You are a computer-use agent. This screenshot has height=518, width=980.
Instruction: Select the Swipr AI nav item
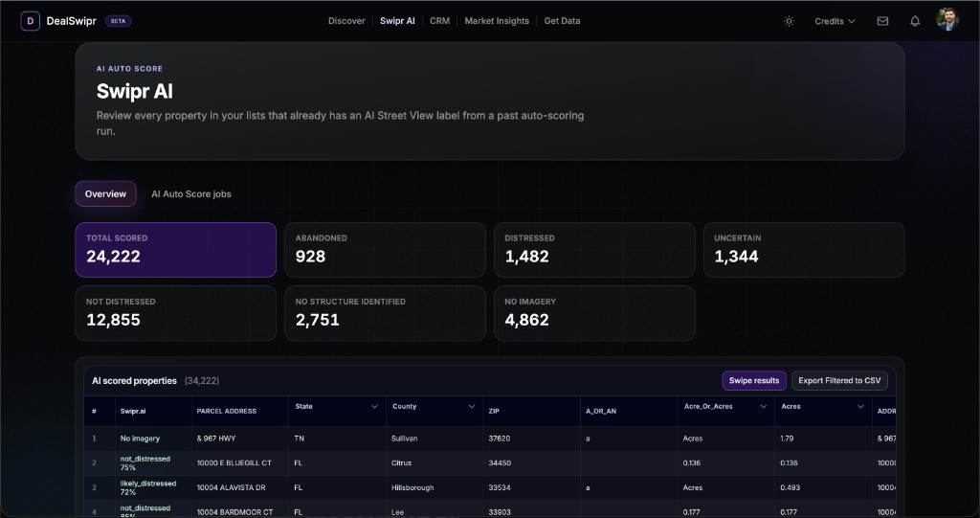(397, 21)
